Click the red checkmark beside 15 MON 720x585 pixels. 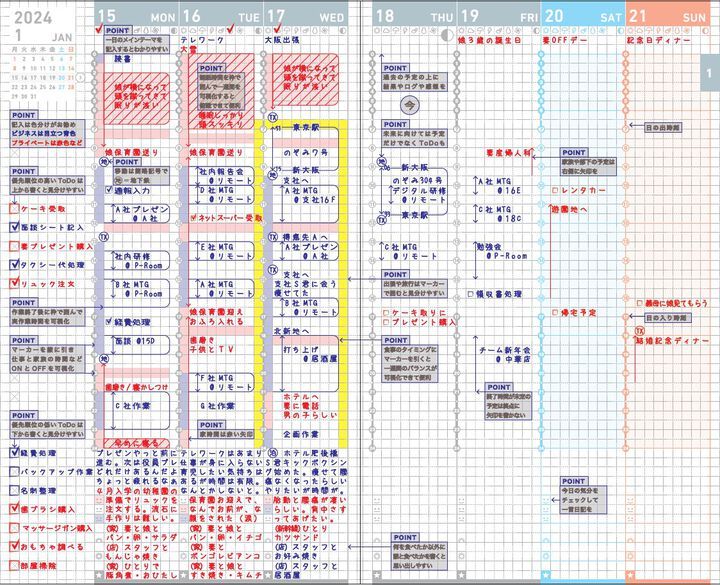coord(99,30)
